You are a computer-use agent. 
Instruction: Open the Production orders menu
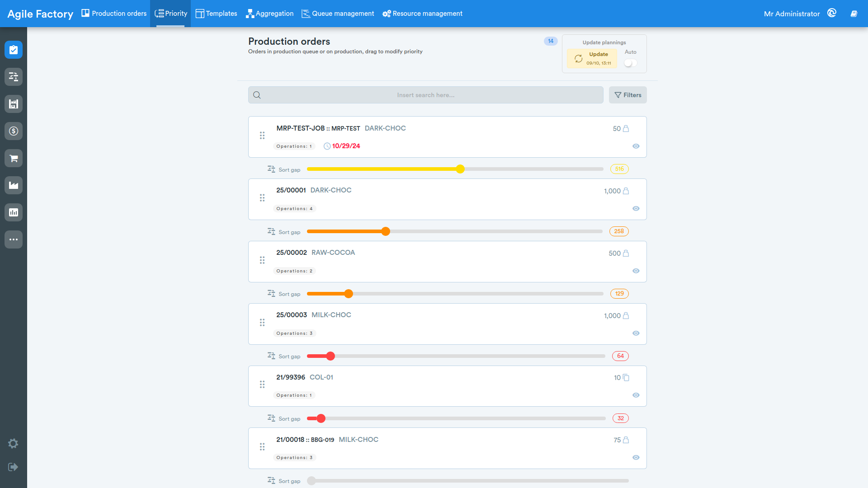pos(114,14)
